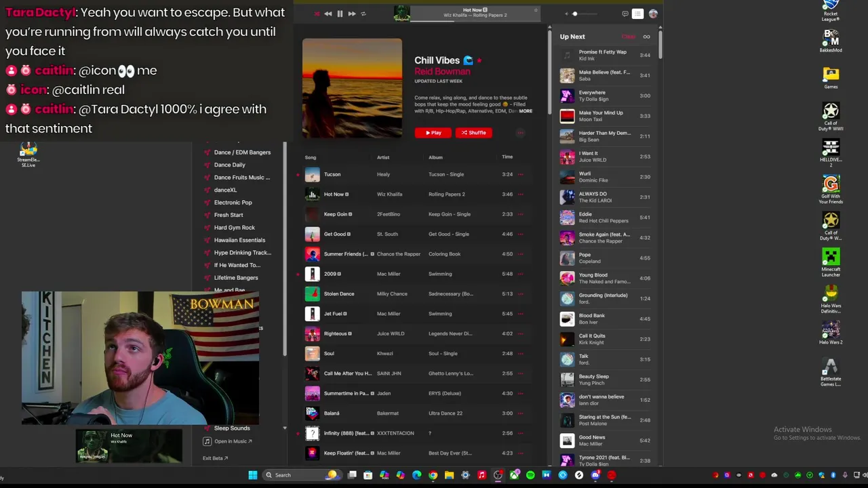Sort by the Album column header
868x488 pixels.
pyautogui.click(x=435, y=157)
